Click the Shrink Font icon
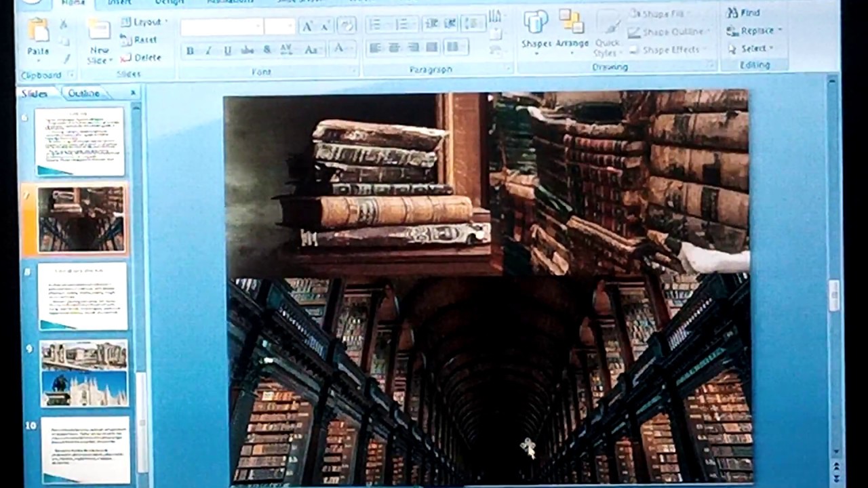Viewport: 868px width, 488px height. (x=325, y=26)
